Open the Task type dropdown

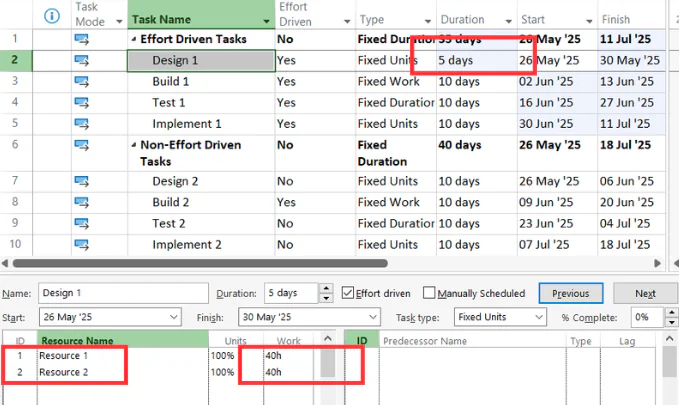tap(539, 317)
